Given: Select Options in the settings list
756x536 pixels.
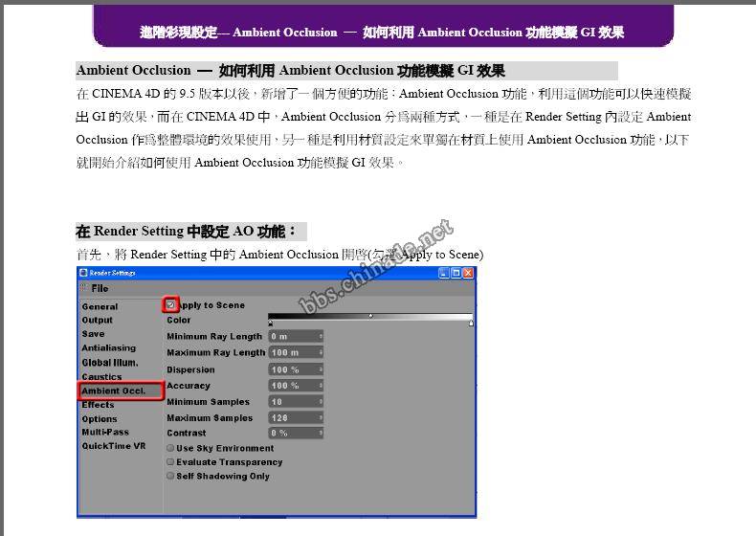Looking at the screenshot, I should [x=100, y=419].
